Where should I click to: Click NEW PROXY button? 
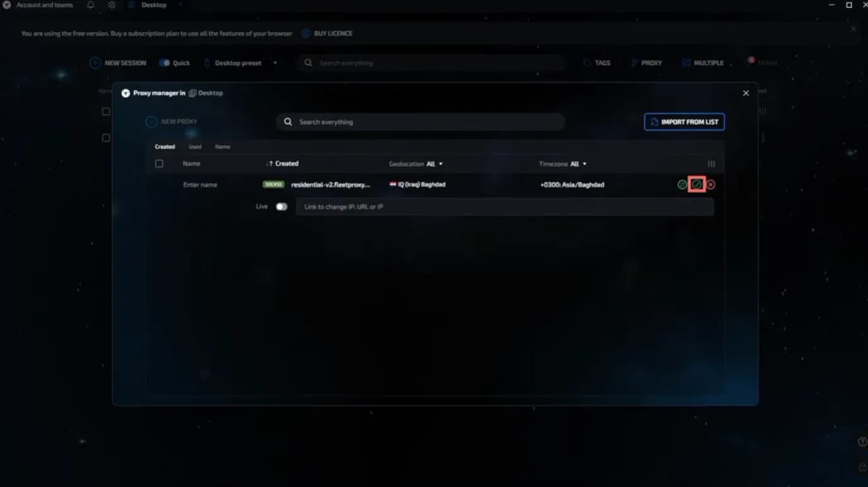172,122
